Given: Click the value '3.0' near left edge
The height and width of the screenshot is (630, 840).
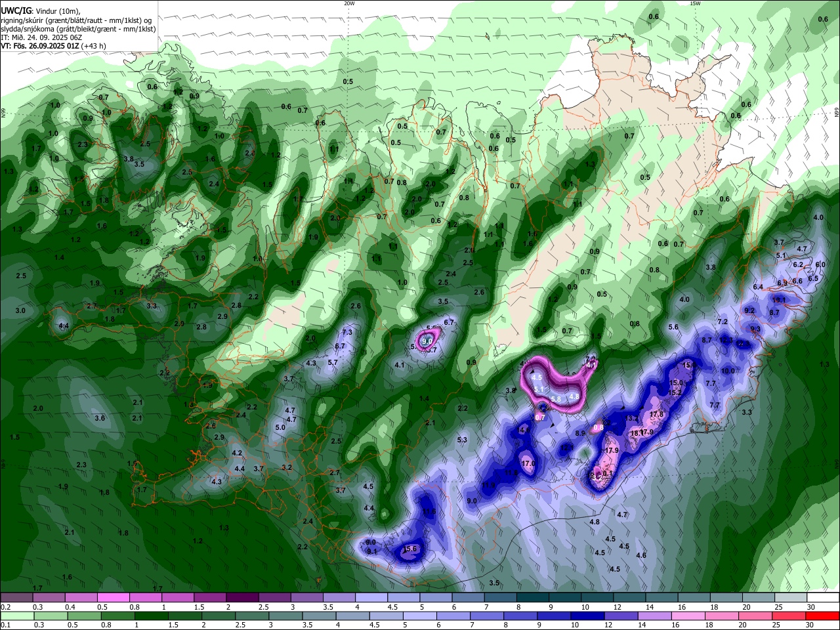Looking at the screenshot, I should coord(20,310).
